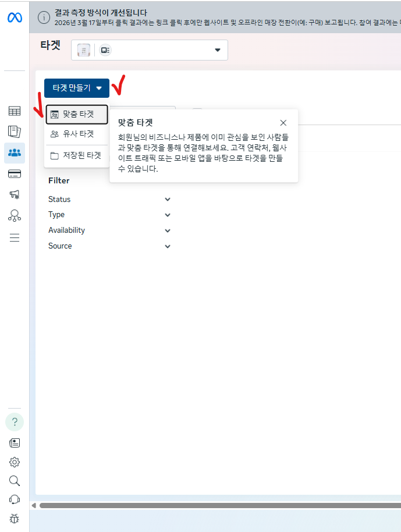Viewport: 401px width, 532px height.
Task: Select the Audiences people icon in the sidebar
Action: [14, 153]
